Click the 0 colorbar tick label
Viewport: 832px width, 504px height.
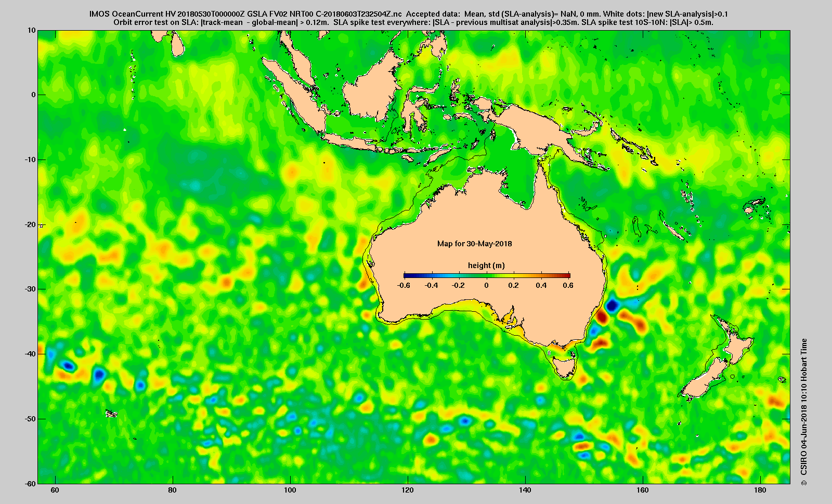tap(487, 285)
